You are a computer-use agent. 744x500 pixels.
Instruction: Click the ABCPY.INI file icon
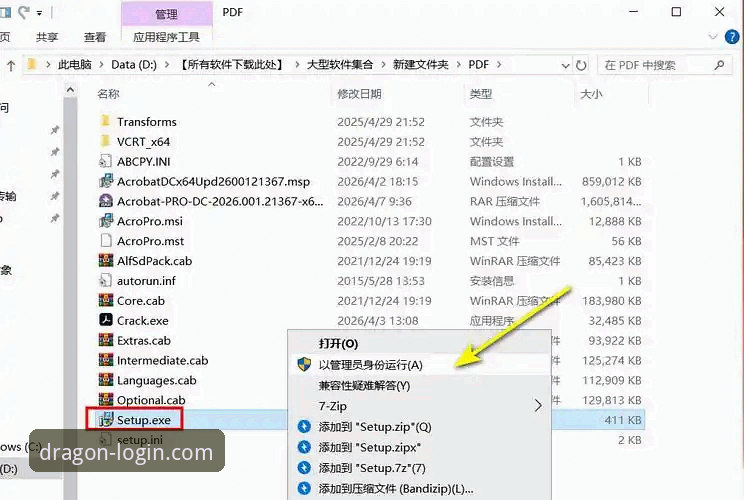pos(105,161)
